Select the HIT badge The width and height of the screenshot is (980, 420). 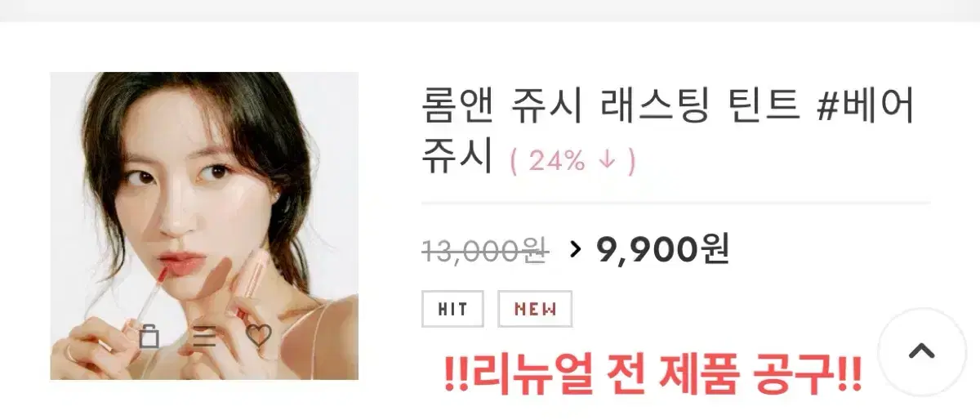point(453,309)
